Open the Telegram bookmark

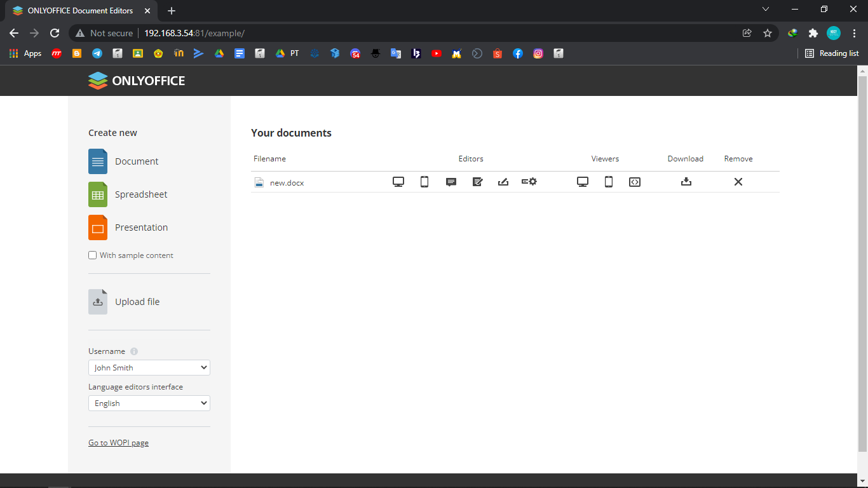(97, 53)
